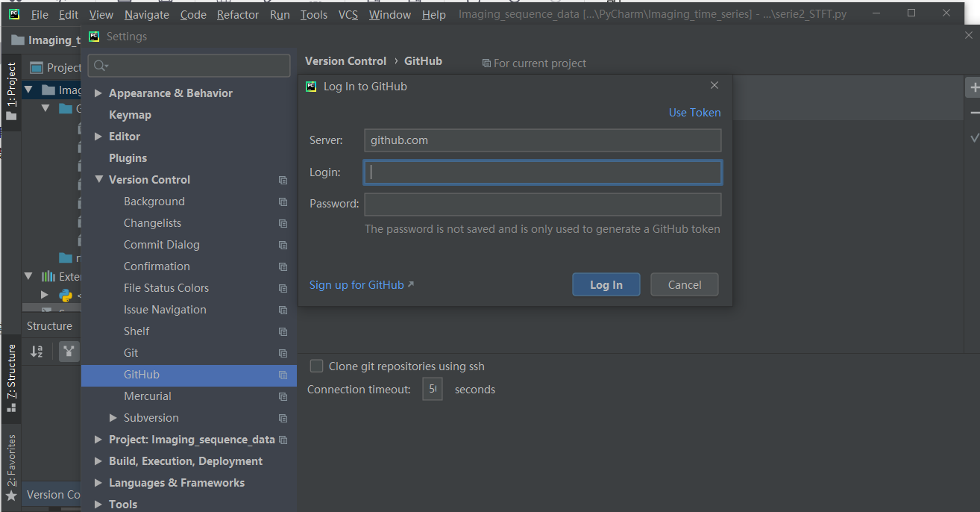980x512 pixels.
Task: Open the Z: Structure tool window tab
Action: [x=11, y=378]
